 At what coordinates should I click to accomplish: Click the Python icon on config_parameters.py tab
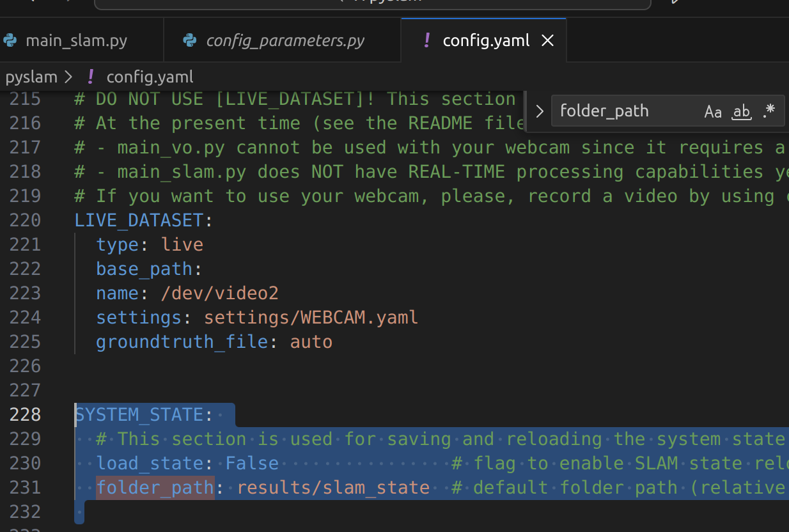click(x=189, y=41)
